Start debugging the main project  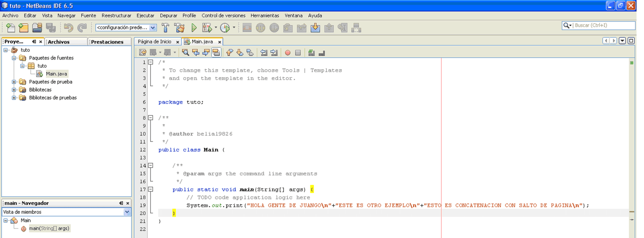(207, 28)
